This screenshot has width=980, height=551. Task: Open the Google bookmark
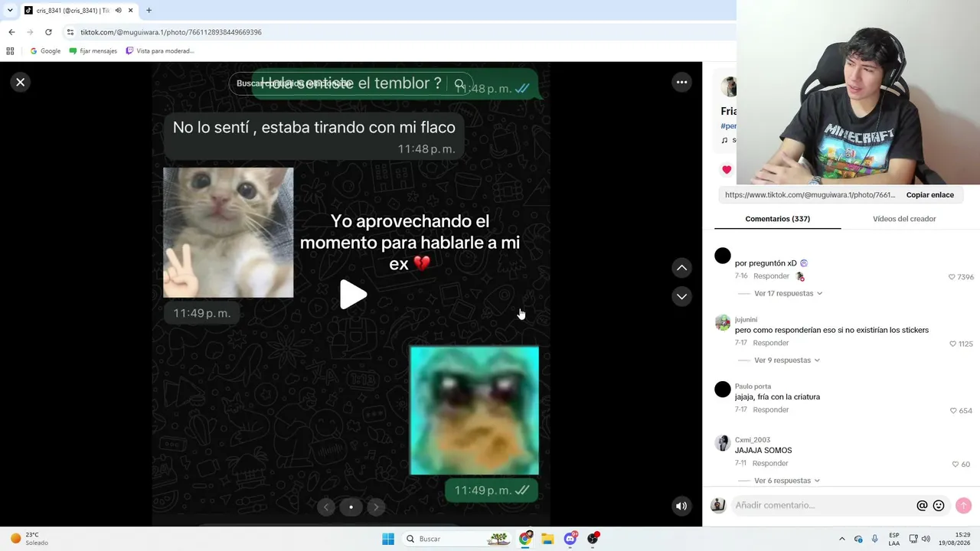(x=45, y=51)
